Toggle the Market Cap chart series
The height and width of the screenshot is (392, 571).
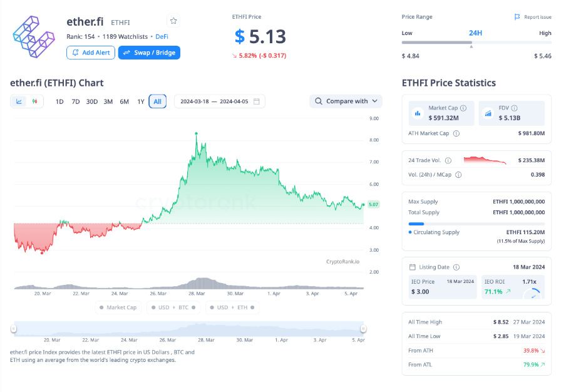tap(118, 307)
